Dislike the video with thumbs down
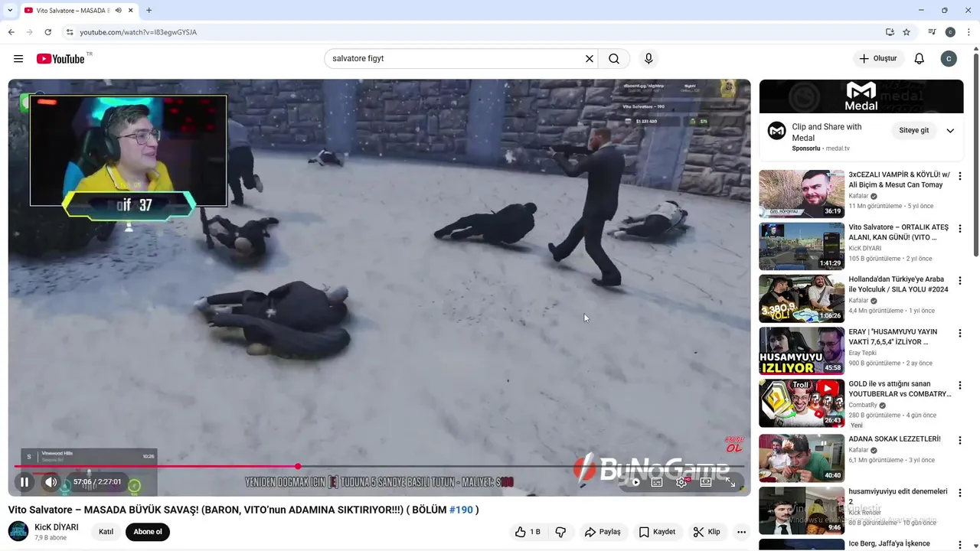This screenshot has height=551, width=980. click(560, 532)
